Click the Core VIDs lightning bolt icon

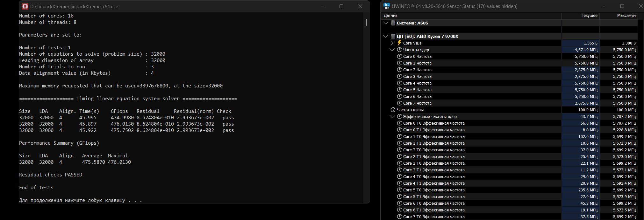click(399, 43)
